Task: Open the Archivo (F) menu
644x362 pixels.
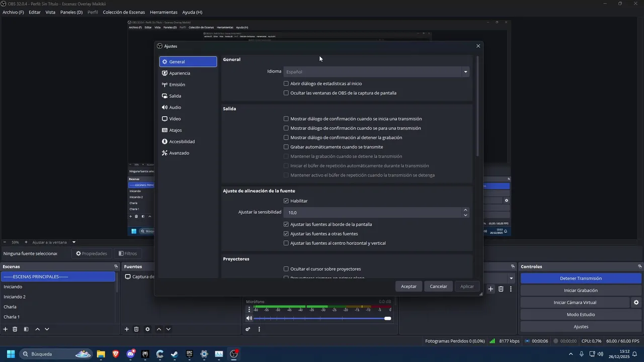Action: point(13,12)
